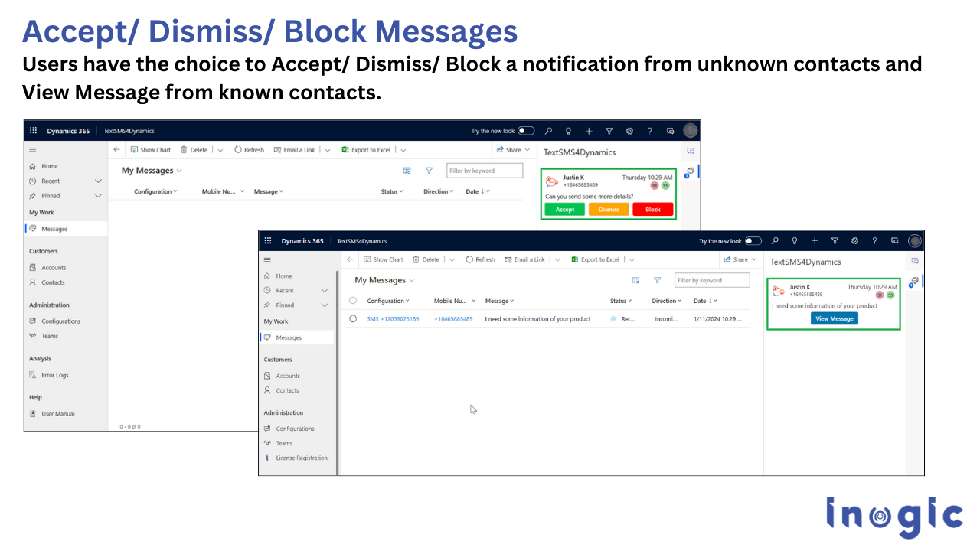The width and height of the screenshot is (980, 551).
Task: Click View Message button on notification
Action: click(835, 318)
